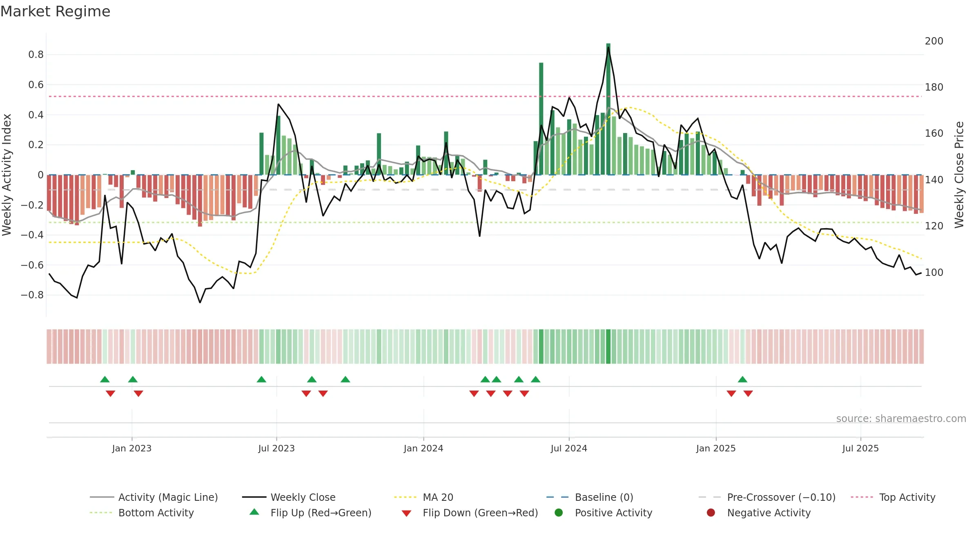The width and height of the screenshot is (980, 551).
Task: Click the 100 price axis tick label
Action: click(934, 272)
